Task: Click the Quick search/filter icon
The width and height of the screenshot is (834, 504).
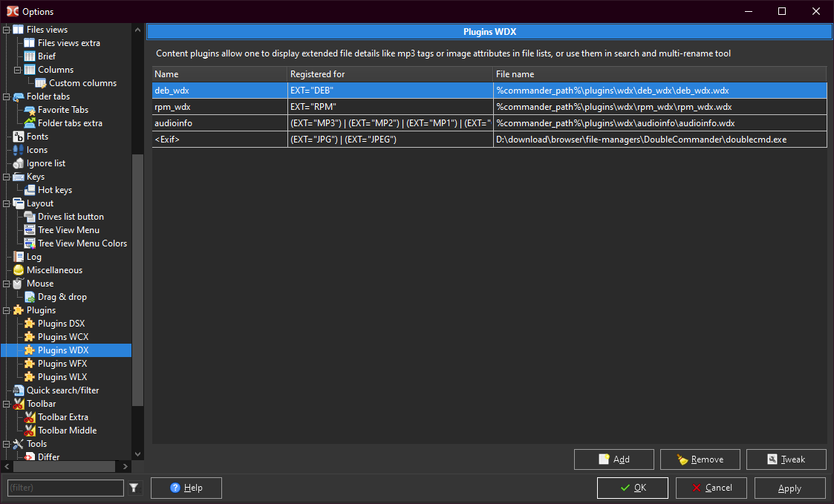Action: (19, 390)
